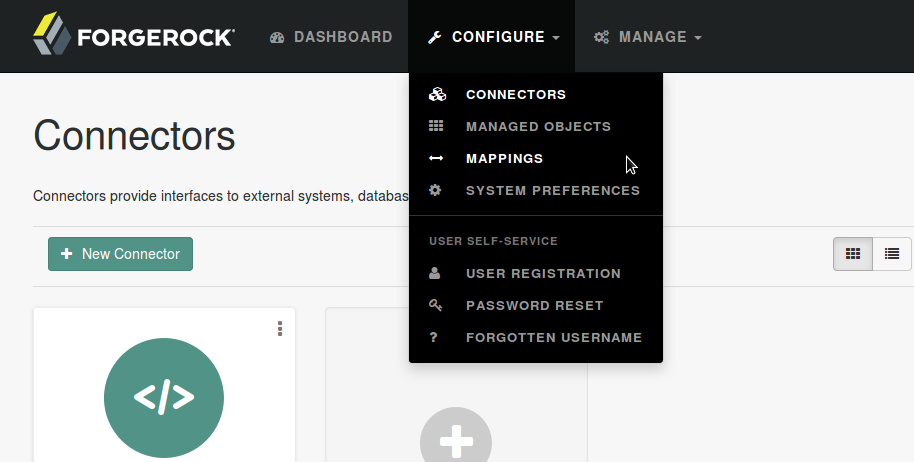Select Connectors in Configure menu
This screenshot has width=914, height=462.
tap(536, 94)
